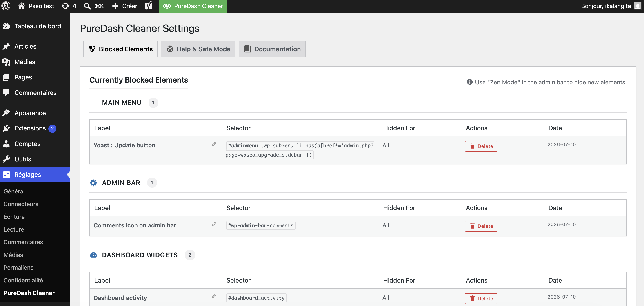The width and height of the screenshot is (644, 306).
Task: Click the WordPress logo icon
Action: pos(6,6)
